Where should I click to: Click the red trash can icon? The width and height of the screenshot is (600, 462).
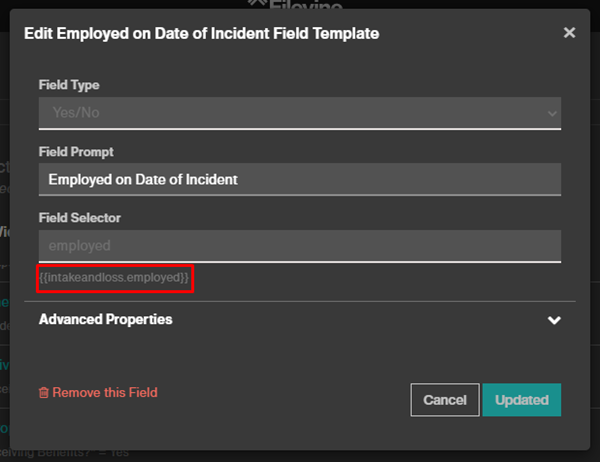[x=44, y=392]
